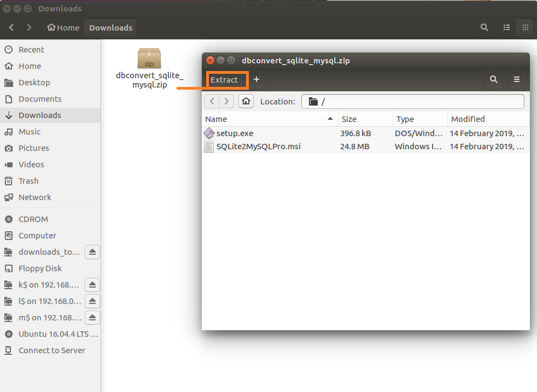This screenshot has width=537, height=392.
Task: Browse Network in sidebar
Action: (x=50, y=197)
